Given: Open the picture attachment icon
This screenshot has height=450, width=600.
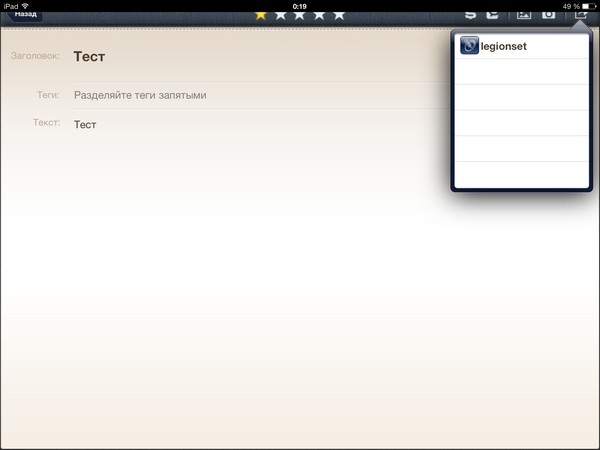Looking at the screenshot, I should click(523, 15).
